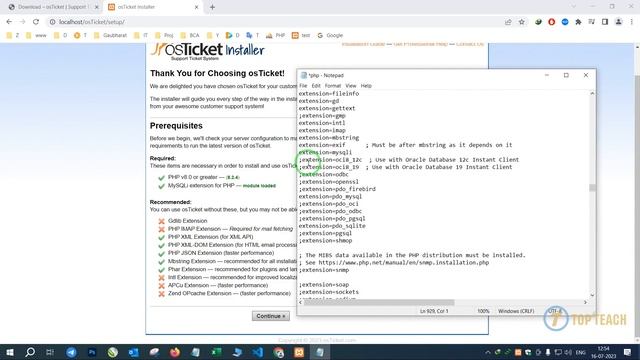Open the PHP bookmark
This screenshot has height=360, width=640.
276,36
